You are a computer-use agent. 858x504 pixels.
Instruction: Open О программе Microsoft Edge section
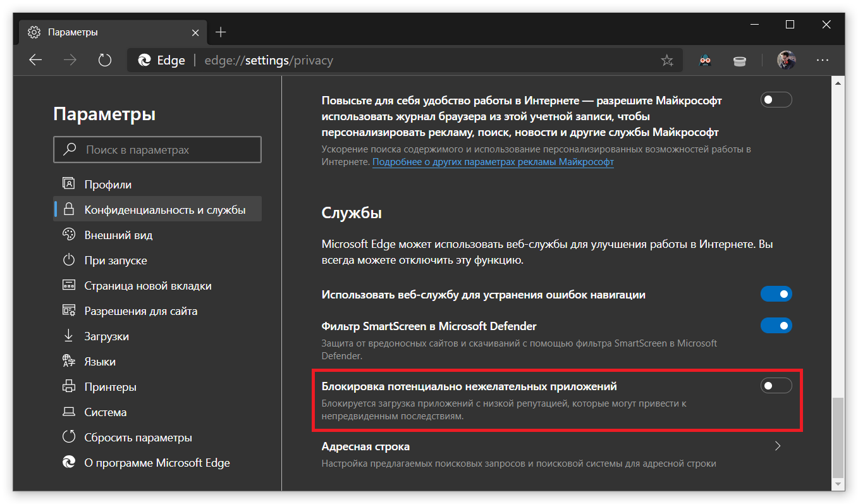[157, 463]
